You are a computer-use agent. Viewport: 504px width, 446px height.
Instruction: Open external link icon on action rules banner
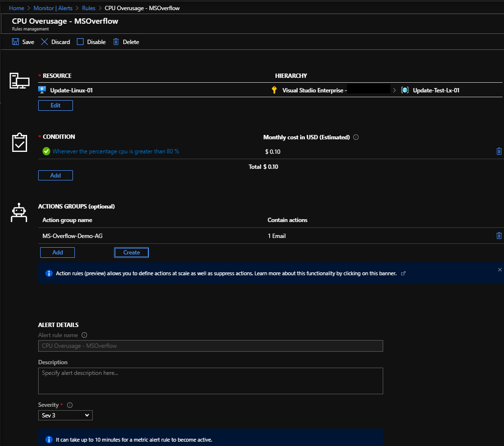403,273
